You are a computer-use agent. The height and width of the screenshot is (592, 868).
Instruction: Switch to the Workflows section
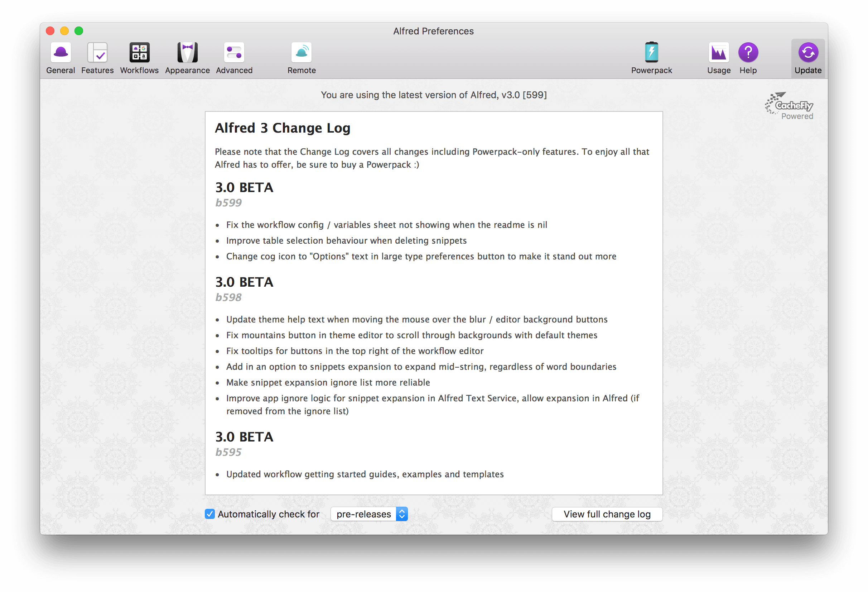(x=139, y=58)
